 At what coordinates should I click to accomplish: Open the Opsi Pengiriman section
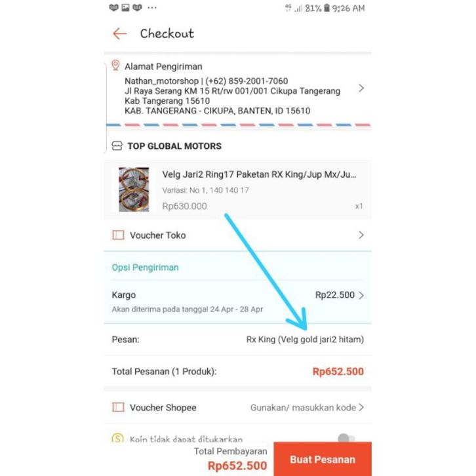pos(145,268)
